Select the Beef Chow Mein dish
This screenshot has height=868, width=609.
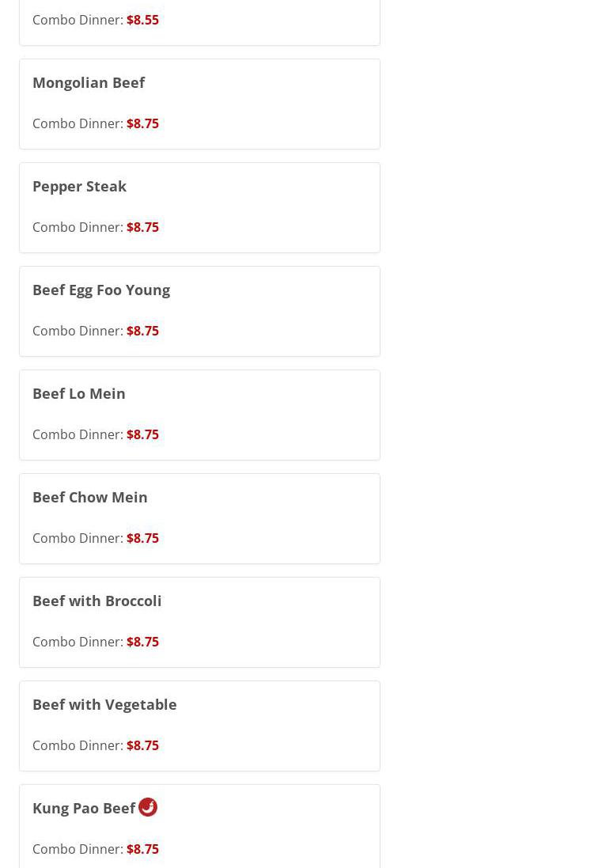tap(89, 497)
